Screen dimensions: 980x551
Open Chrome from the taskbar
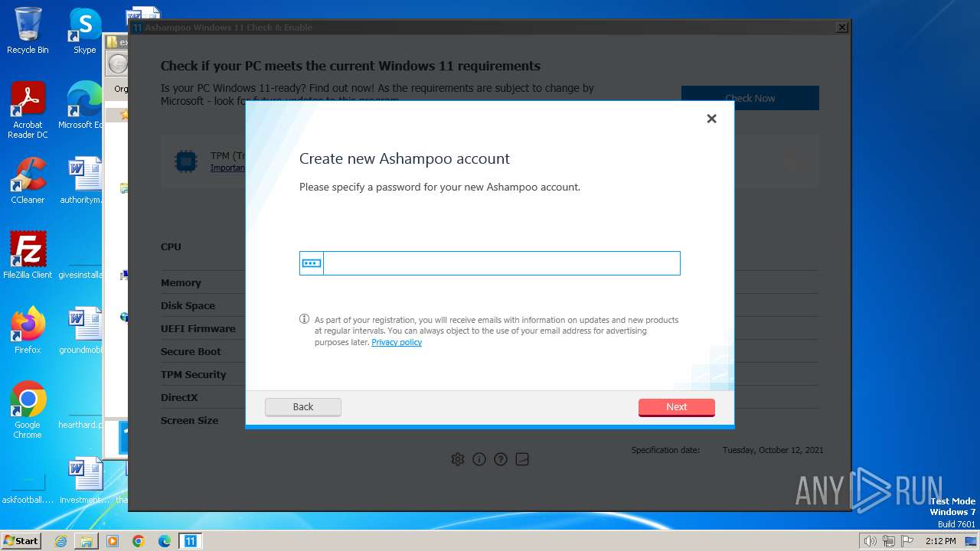(139, 541)
